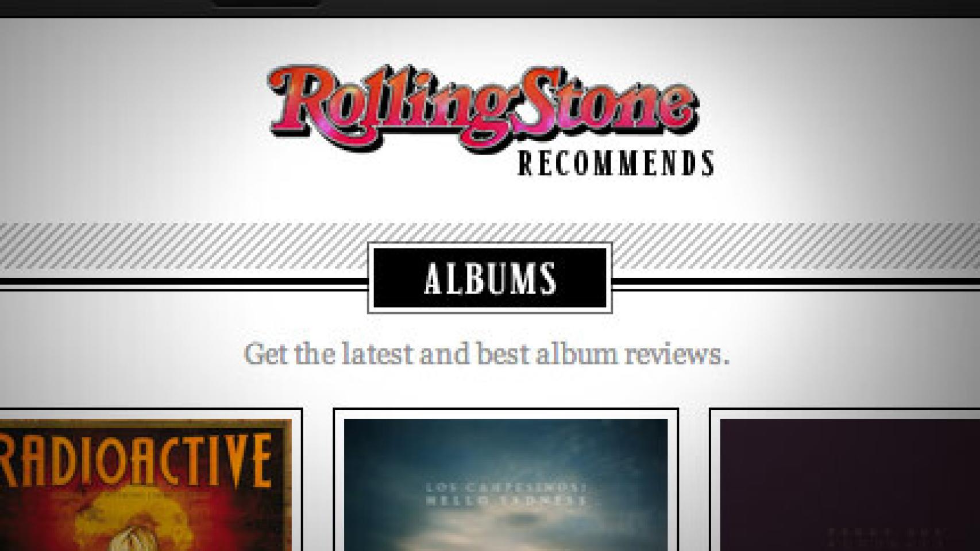Click the Hello Sadness title text on cover

(506, 501)
